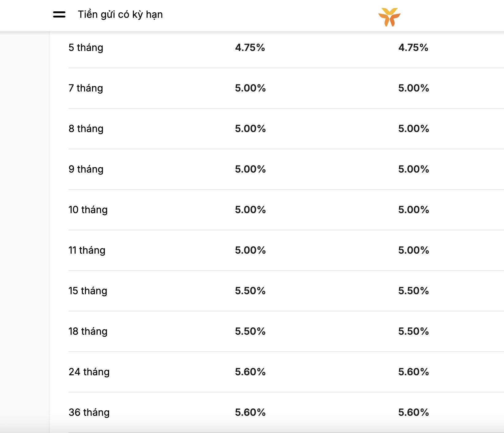Select the '7 tháng' term row

86,88
